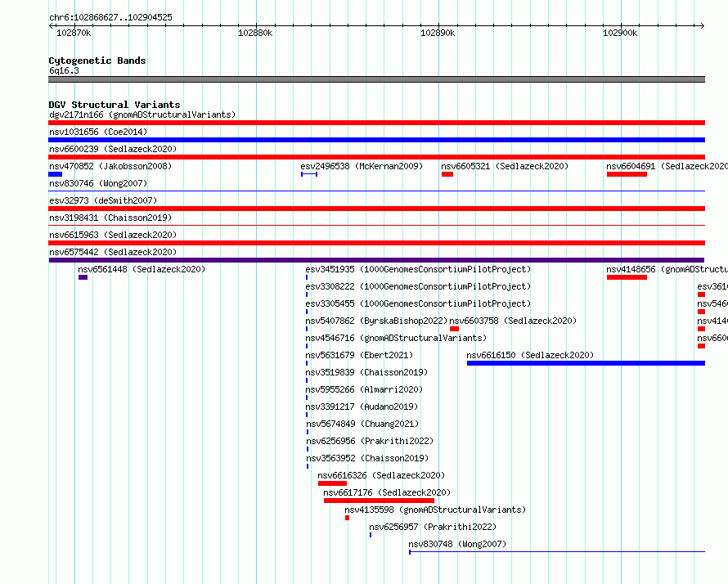Click the blue bar under nsv6616150
Viewport: 728px width, 584px height.
tap(586, 363)
